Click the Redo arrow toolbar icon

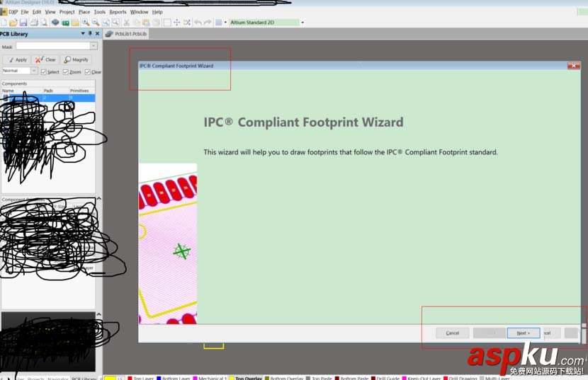pyautogui.click(x=208, y=23)
